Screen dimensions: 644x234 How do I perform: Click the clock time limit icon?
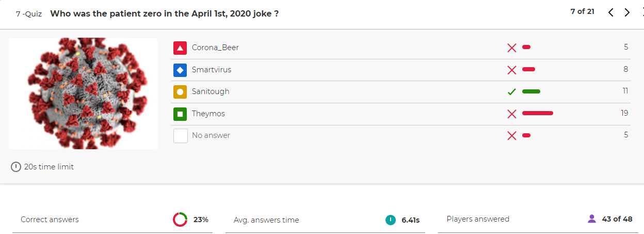tap(16, 167)
